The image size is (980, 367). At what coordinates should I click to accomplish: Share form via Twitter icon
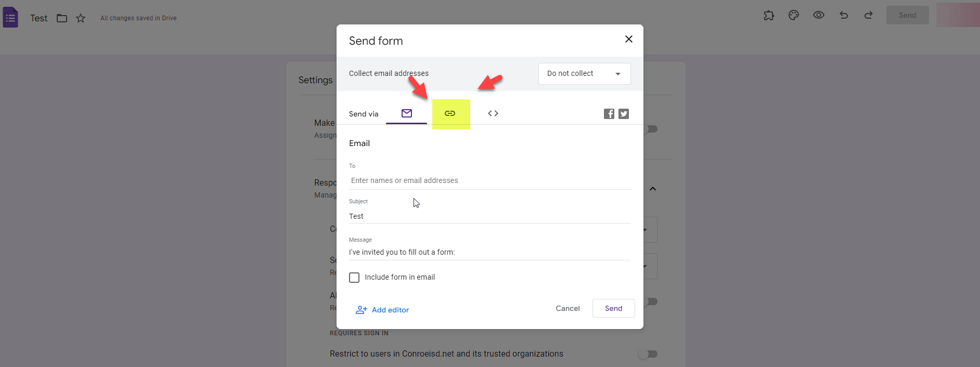pos(624,114)
